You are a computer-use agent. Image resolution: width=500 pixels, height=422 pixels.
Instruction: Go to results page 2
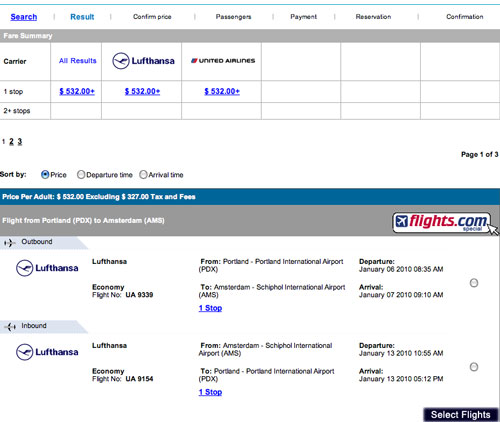click(x=11, y=141)
